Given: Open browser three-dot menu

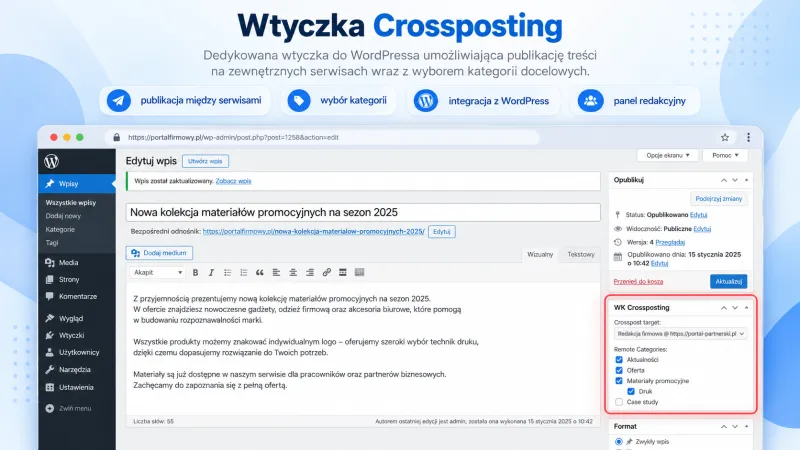Looking at the screenshot, I should [x=748, y=137].
